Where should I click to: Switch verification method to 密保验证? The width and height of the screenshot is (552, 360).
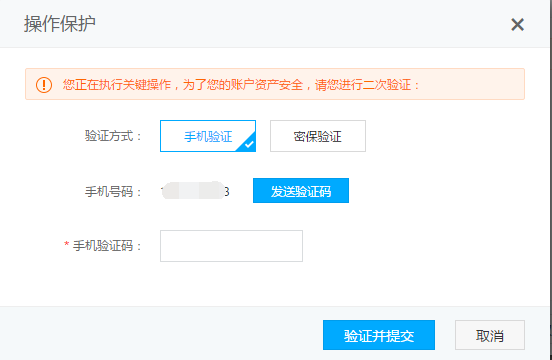[x=318, y=136]
